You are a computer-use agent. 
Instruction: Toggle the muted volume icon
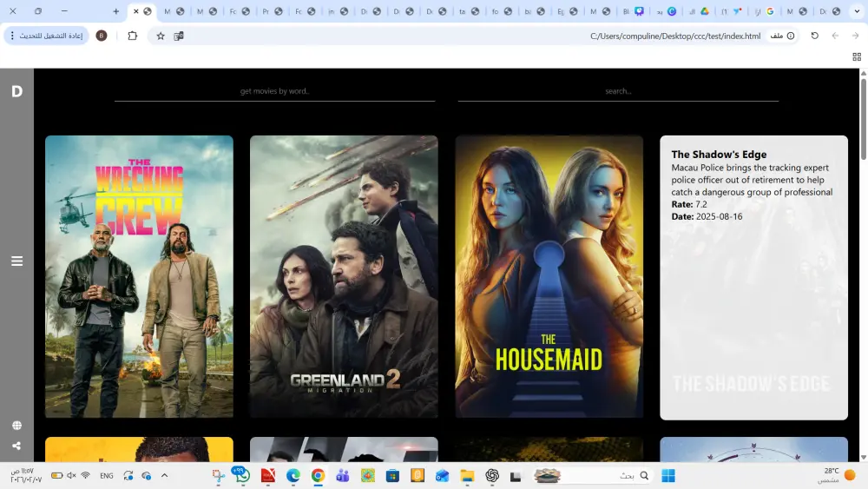pyautogui.click(x=71, y=476)
